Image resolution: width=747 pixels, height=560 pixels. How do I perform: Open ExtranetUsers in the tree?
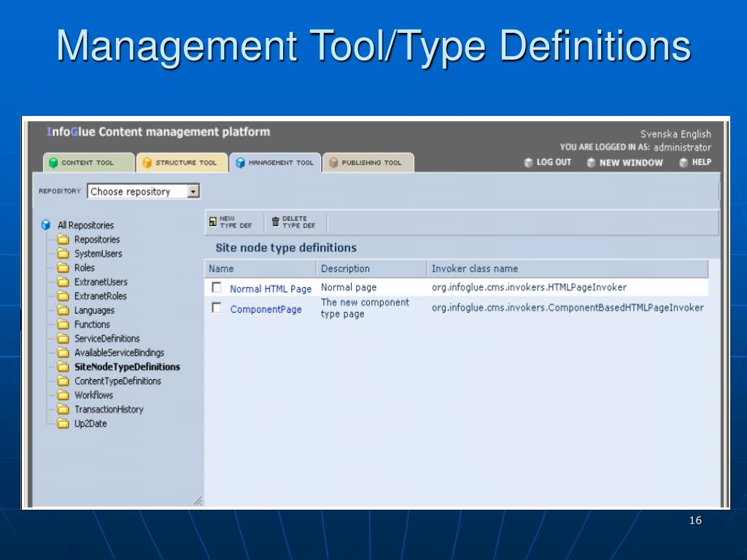(101, 282)
